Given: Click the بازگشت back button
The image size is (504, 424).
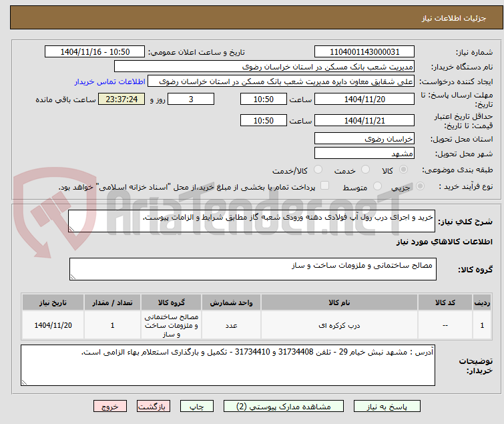Looking at the screenshot, I should (154, 407).
